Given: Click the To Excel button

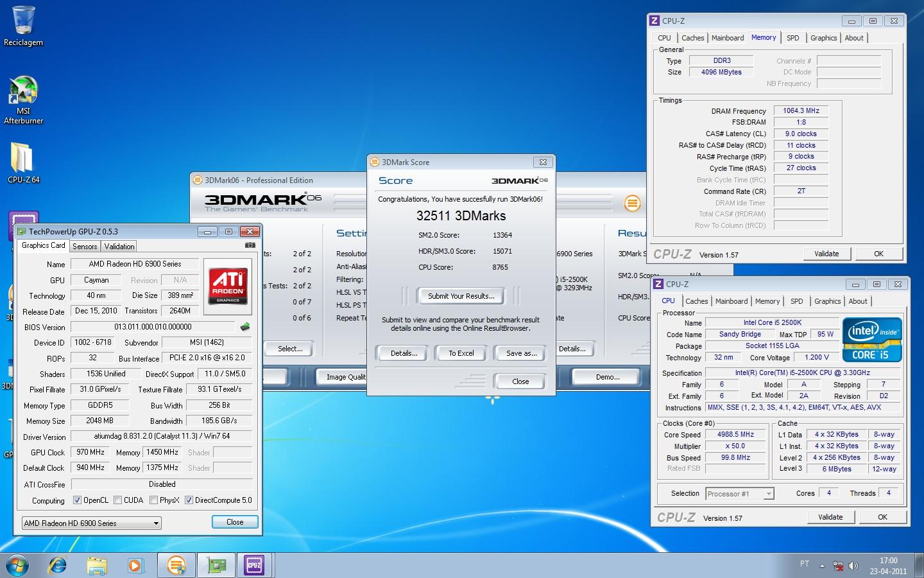Looking at the screenshot, I should 461,353.
